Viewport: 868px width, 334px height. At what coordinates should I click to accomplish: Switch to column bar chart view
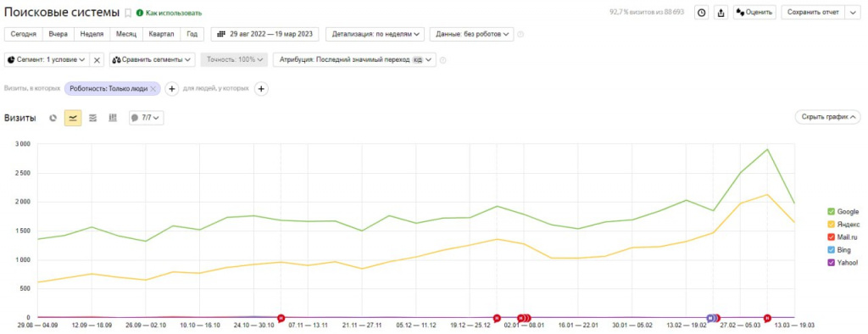click(113, 118)
